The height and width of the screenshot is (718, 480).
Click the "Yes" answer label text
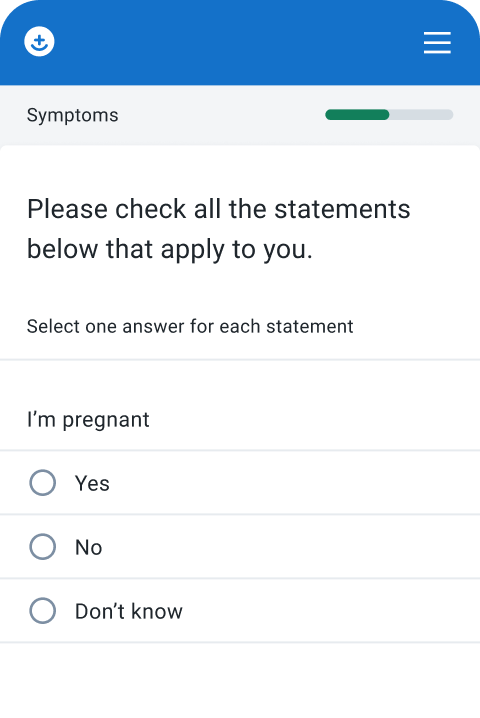pyautogui.click(x=92, y=484)
